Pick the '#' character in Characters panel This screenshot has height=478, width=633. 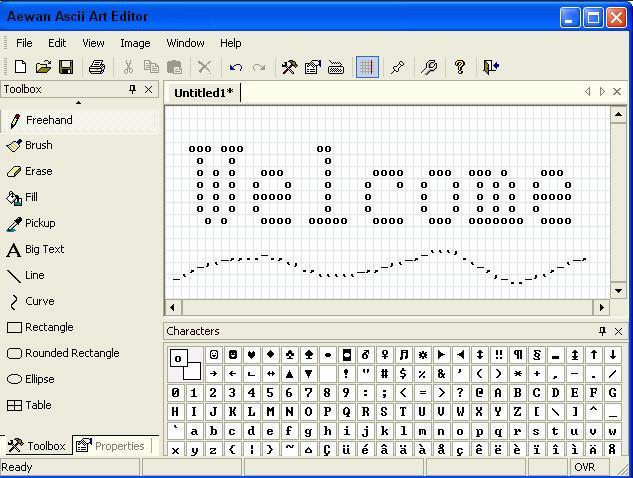coord(384,374)
